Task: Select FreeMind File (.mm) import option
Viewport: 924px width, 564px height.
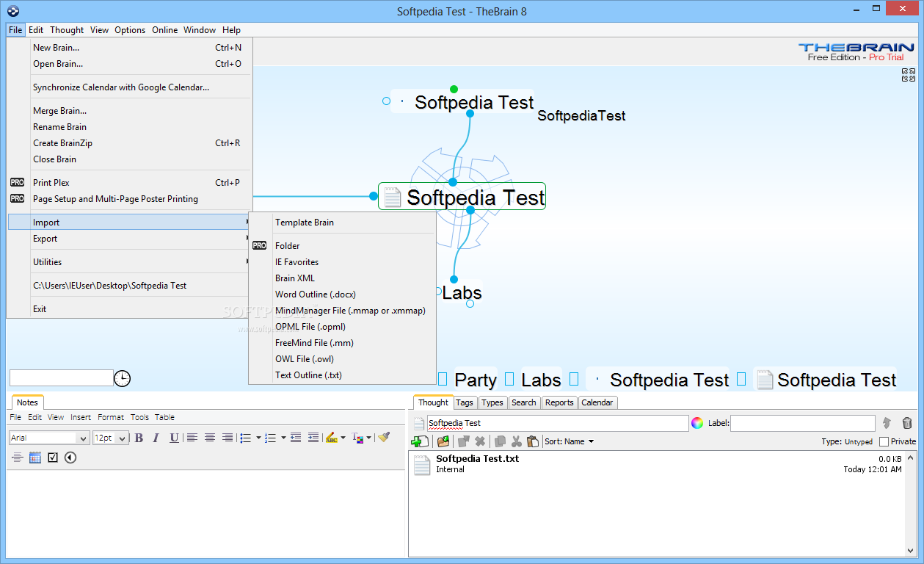Action: point(343,343)
